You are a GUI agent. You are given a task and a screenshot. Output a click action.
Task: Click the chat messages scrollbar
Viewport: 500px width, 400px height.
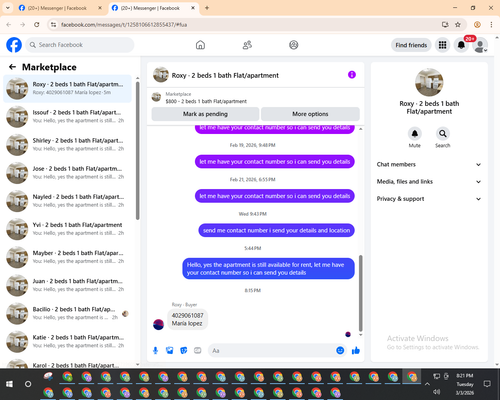click(x=360, y=293)
